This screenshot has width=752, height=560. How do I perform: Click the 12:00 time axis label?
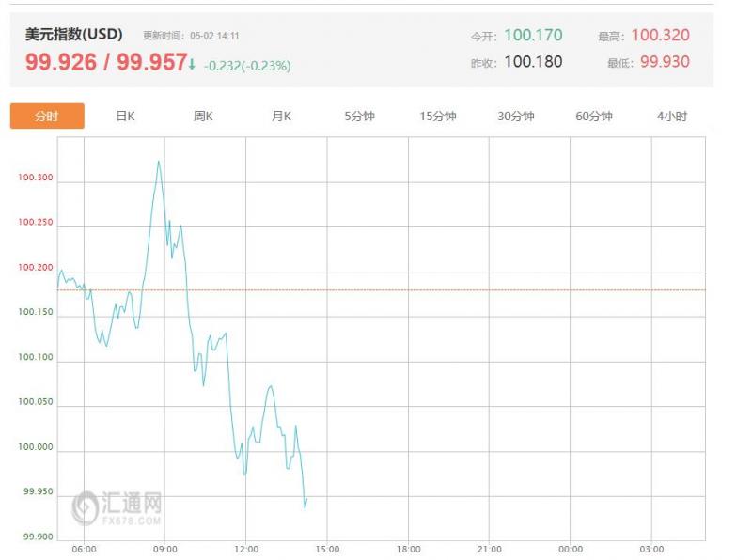pyautogui.click(x=246, y=550)
